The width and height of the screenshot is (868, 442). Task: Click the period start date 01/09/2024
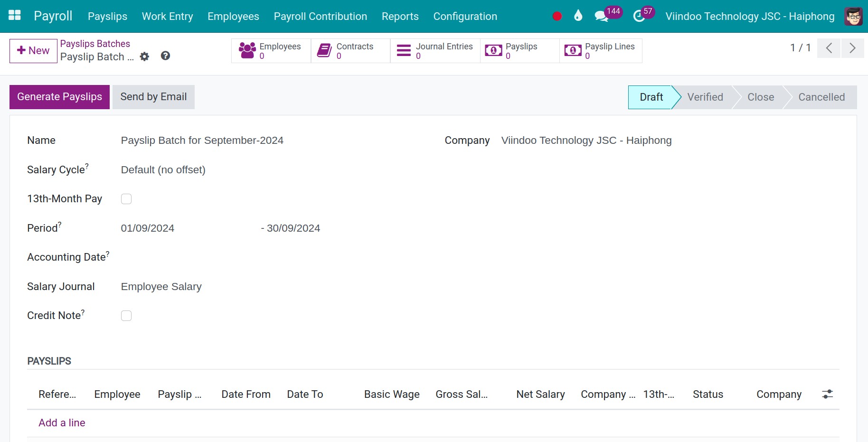(148, 228)
